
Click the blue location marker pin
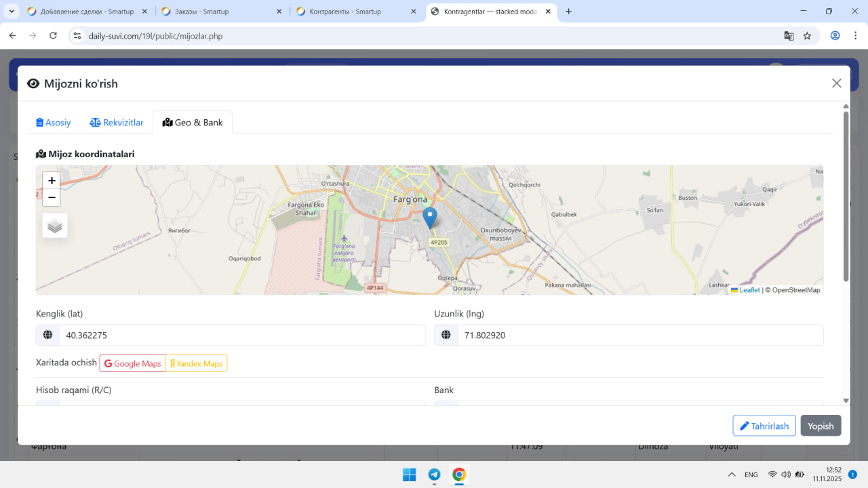pyautogui.click(x=429, y=218)
